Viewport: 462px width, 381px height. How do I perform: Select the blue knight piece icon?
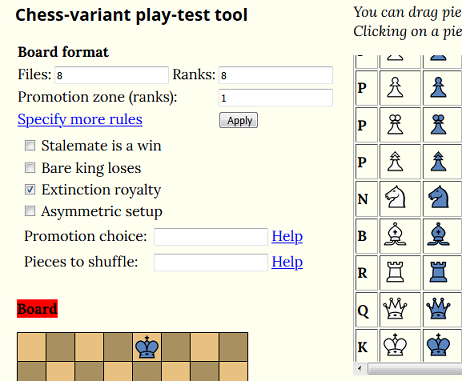[438, 197]
